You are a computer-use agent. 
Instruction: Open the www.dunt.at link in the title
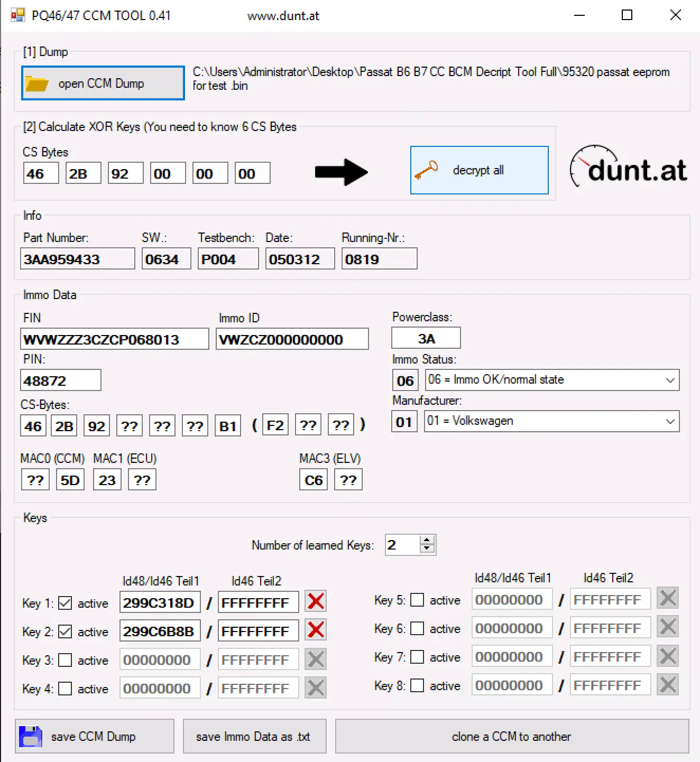tap(283, 15)
